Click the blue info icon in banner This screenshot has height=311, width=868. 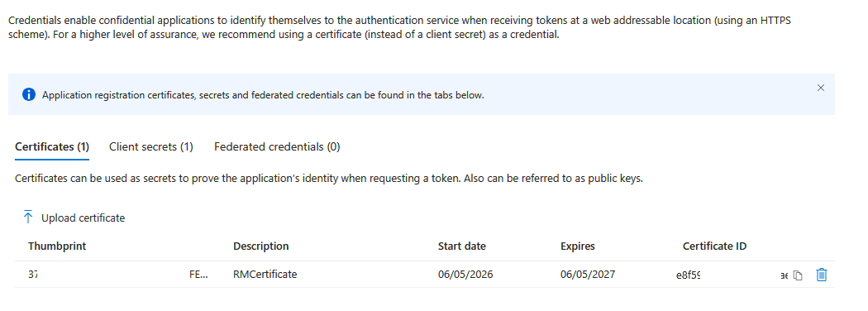(x=29, y=95)
